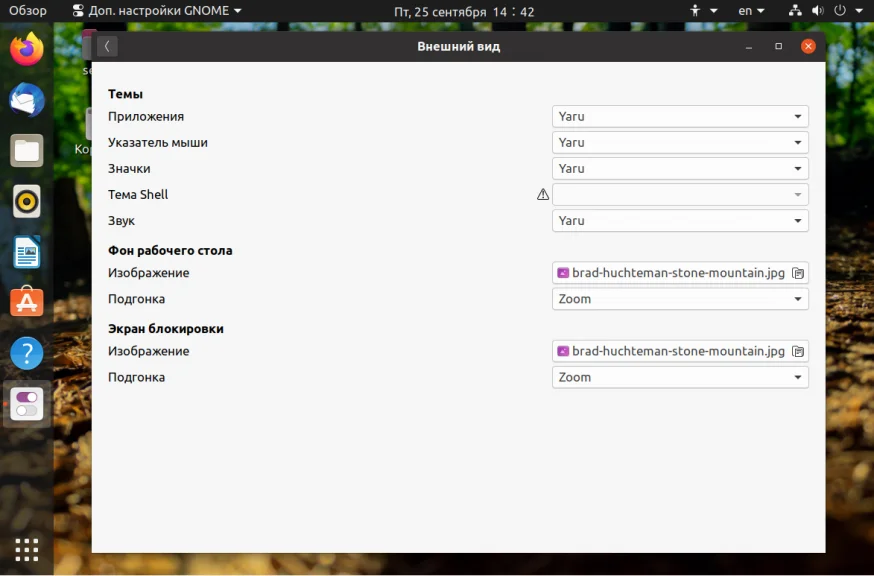874x576 pixels.
Task: Choose desktop background image file button
Action: 680,273
